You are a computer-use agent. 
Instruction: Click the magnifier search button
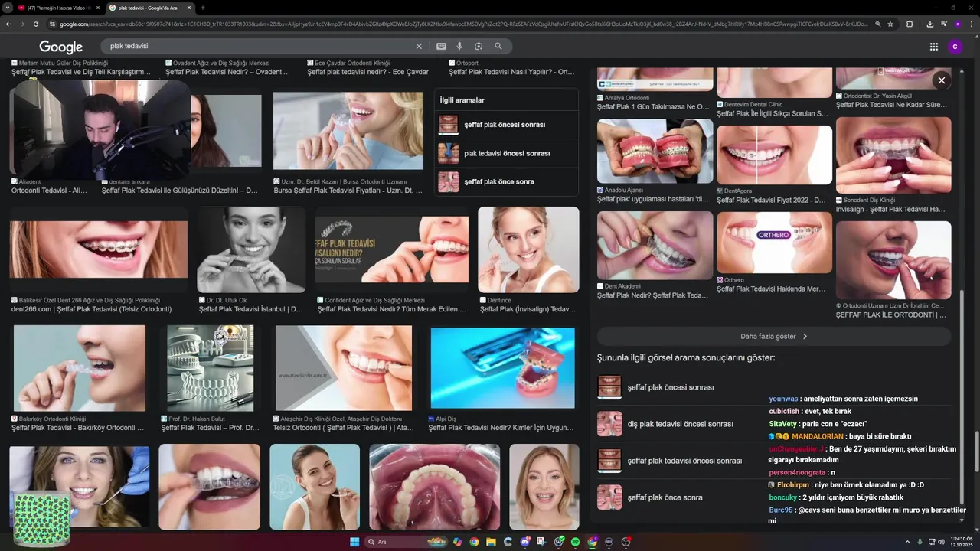pos(498,46)
